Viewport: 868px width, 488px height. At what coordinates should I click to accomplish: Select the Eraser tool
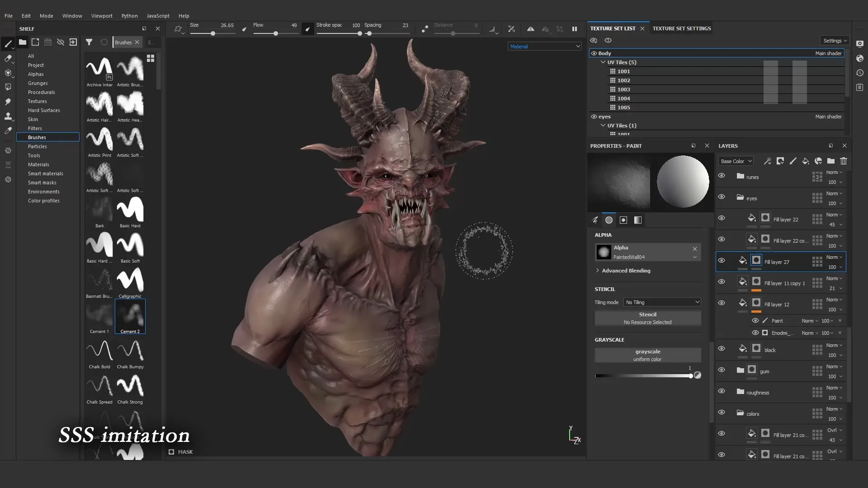tap(8, 58)
